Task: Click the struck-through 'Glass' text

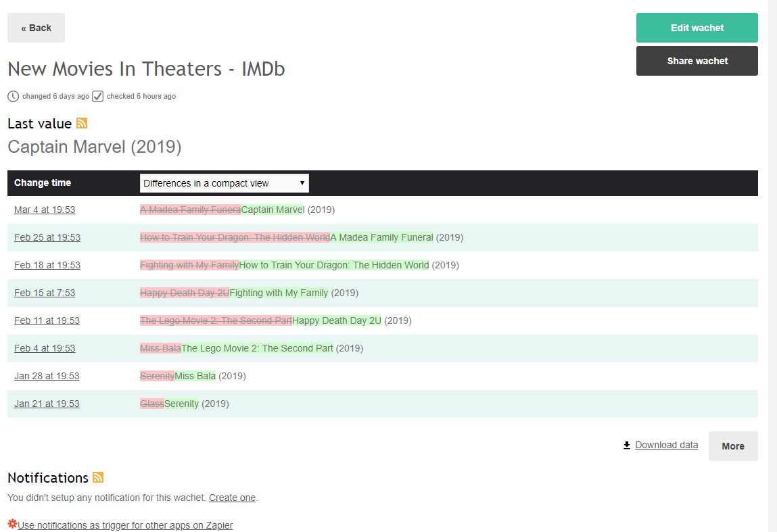Action: pos(152,404)
